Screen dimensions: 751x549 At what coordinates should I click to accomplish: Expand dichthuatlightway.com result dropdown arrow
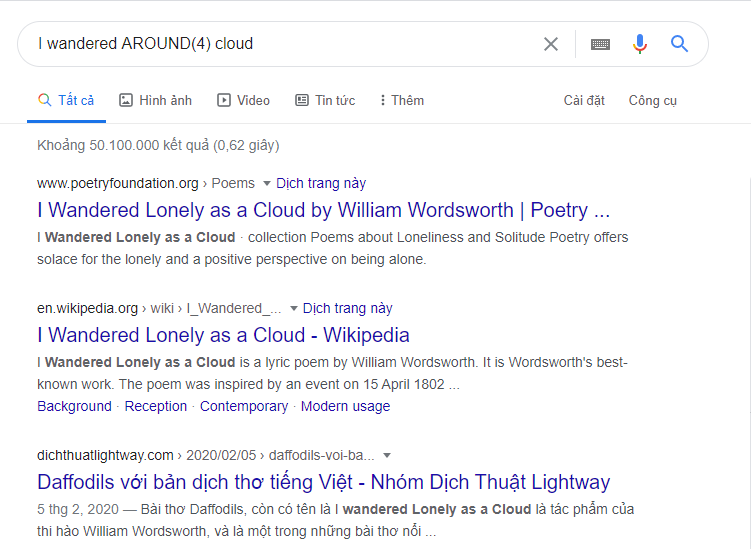click(x=387, y=456)
